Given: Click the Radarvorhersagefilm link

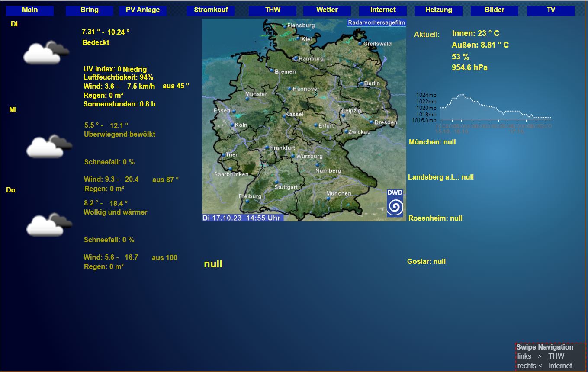Looking at the screenshot, I should coord(376,22).
